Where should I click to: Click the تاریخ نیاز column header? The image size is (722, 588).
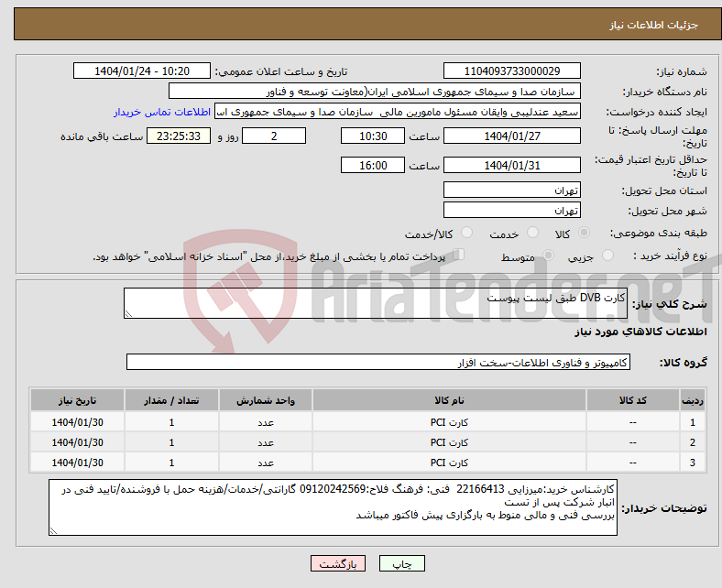pos(77,400)
